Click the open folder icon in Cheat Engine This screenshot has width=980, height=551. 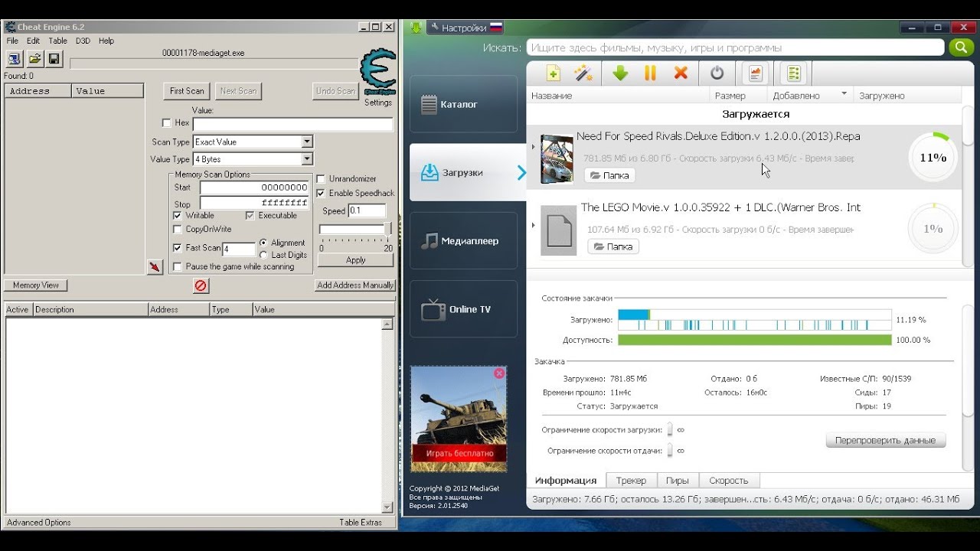[34, 59]
